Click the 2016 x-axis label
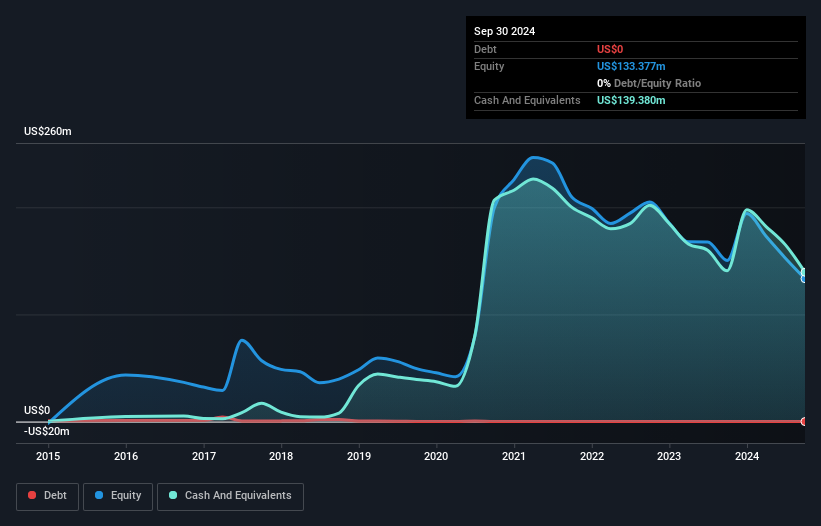The height and width of the screenshot is (526, 821). click(x=126, y=456)
